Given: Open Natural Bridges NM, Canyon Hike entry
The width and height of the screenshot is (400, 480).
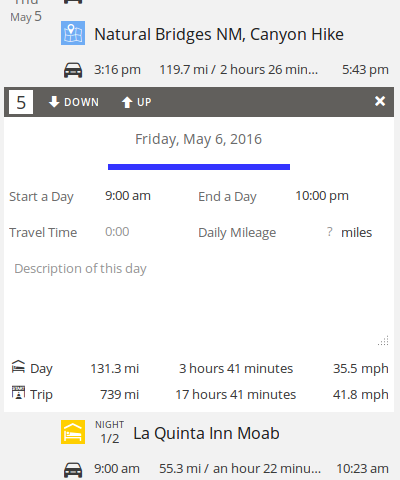Looking at the screenshot, I should point(219,34).
